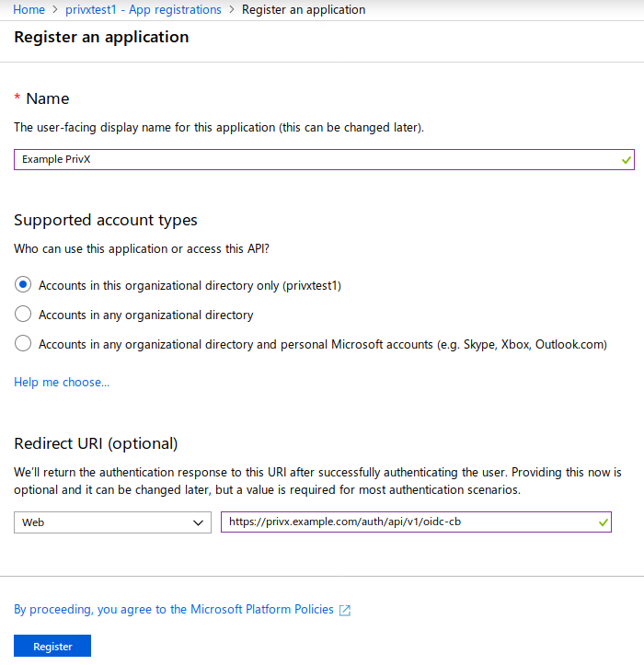
Task: Click the red required asterisk next to Name
Action: coord(17,97)
